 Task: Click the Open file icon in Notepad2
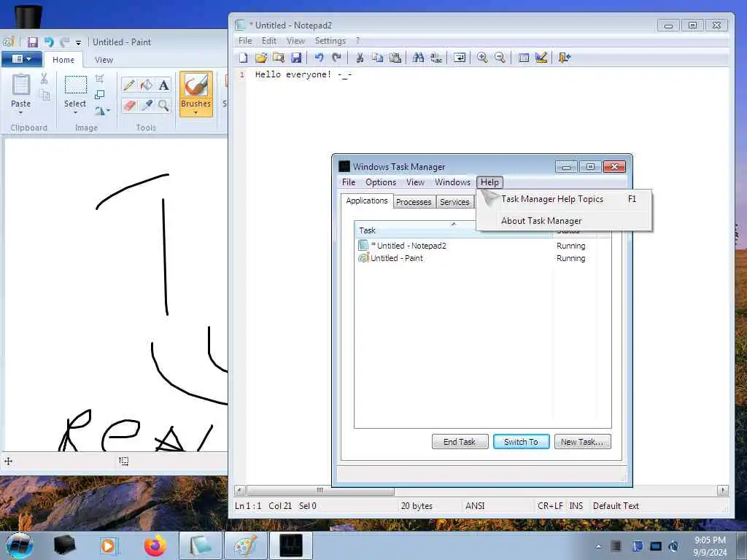(261, 58)
